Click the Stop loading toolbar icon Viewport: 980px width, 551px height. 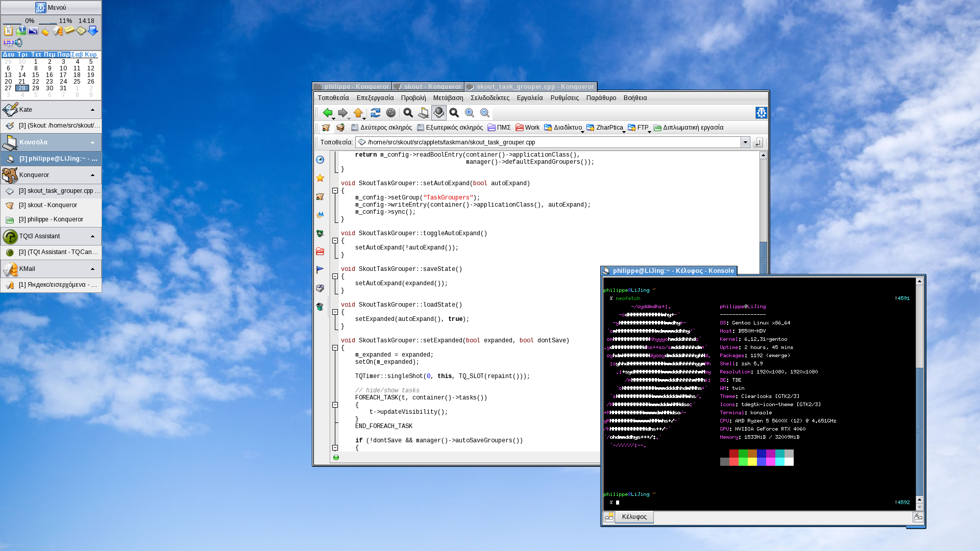391,113
